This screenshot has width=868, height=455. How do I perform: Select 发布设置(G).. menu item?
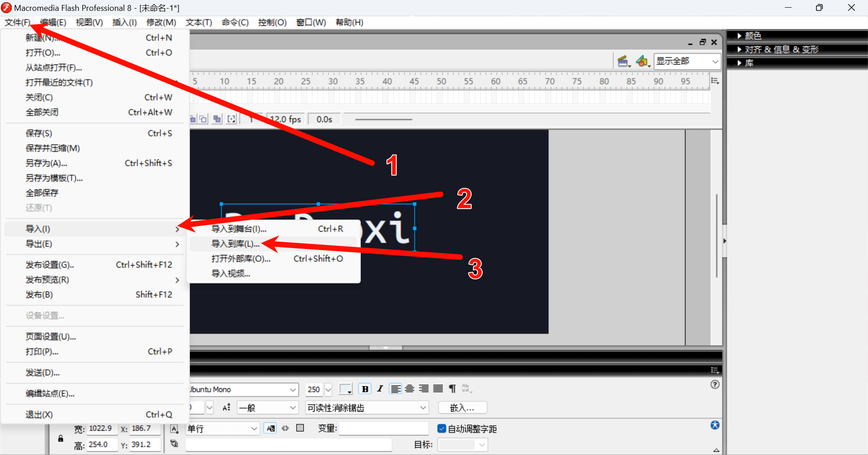pos(95,265)
